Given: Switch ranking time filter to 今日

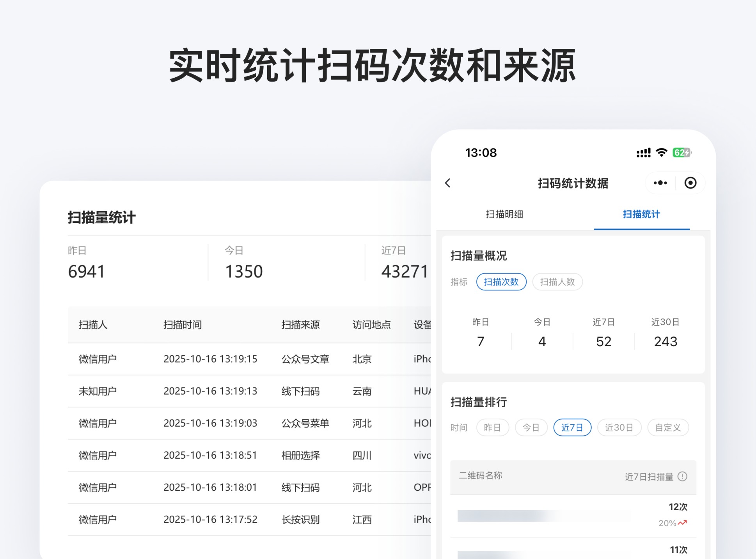Looking at the screenshot, I should [x=531, y=427].
